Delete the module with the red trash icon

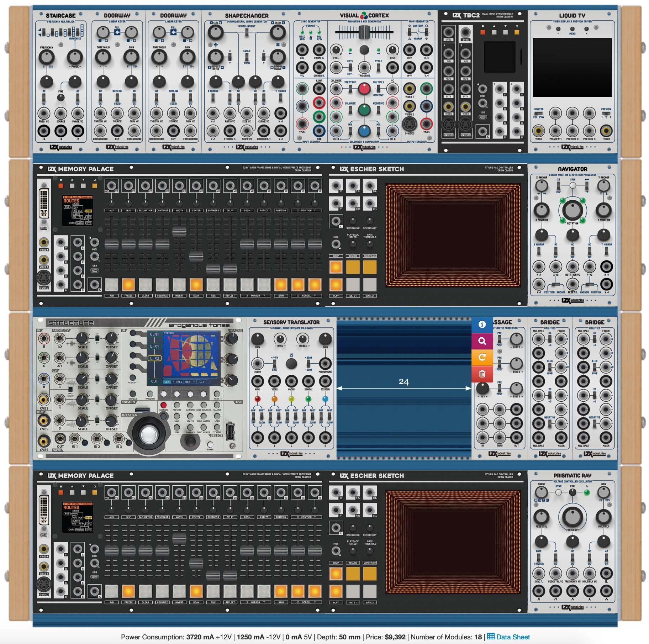pos(482,374)
